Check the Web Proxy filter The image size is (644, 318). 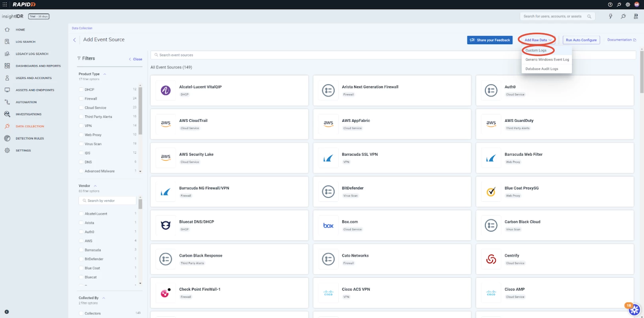[x=81, y=135]
